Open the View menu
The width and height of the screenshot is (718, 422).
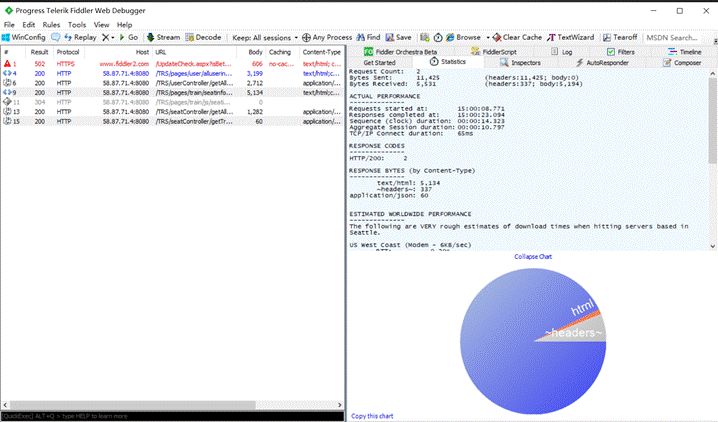(102, 25)
